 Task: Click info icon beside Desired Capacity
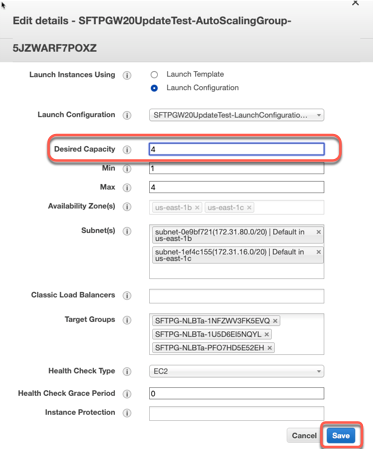pos(127,150)
